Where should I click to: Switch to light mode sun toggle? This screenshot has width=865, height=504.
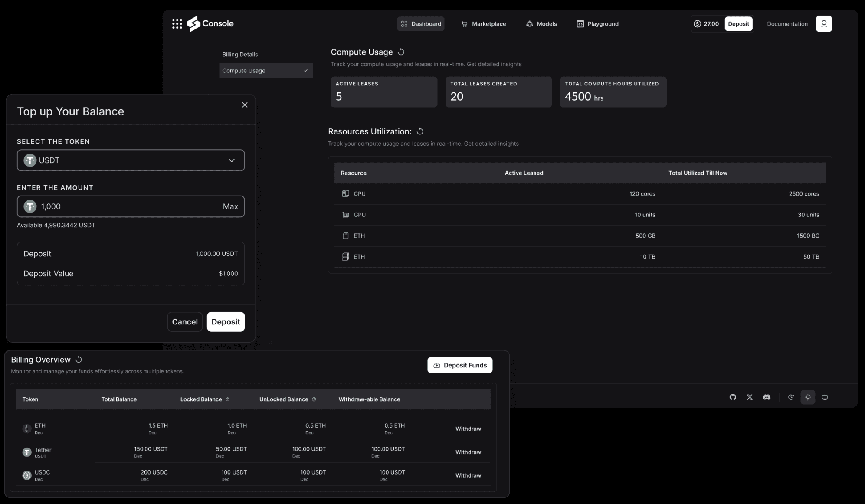[x=808, y=397]
